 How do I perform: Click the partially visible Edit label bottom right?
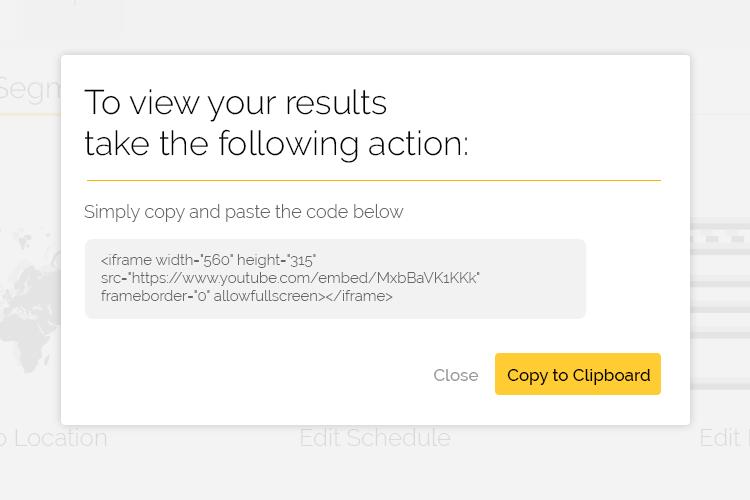click(x=724, y=438)
